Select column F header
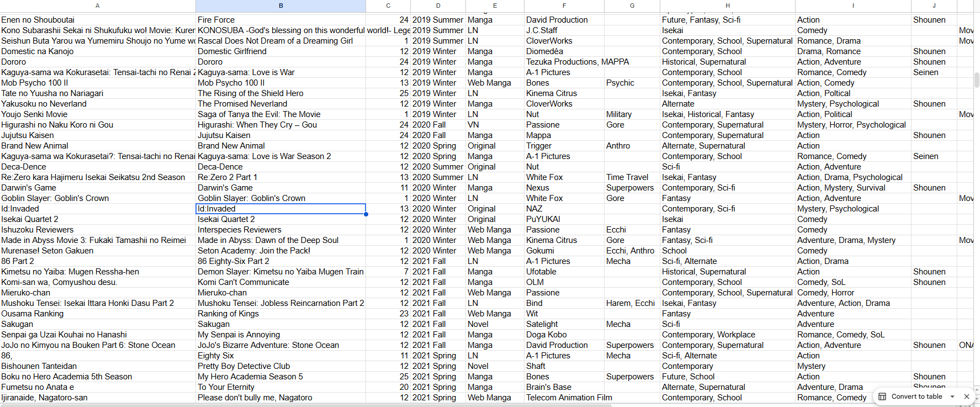This screenshot has width=980, height=407. pyautogui.click(x=564, y=6)
